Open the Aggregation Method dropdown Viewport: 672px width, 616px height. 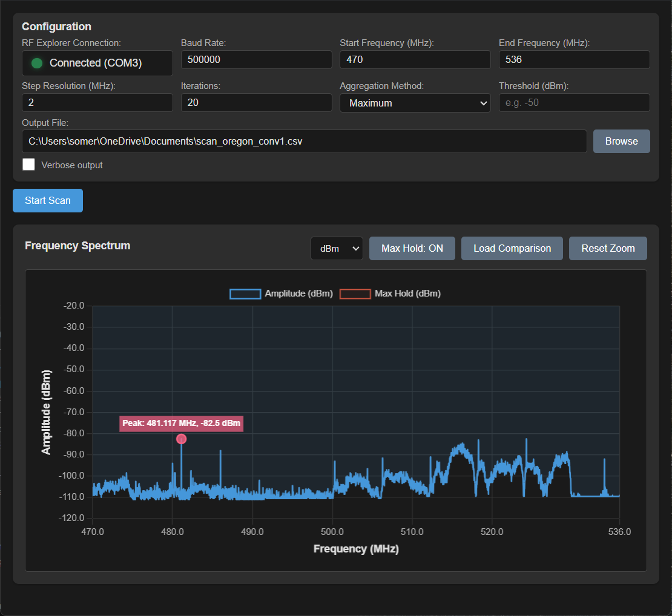(x=415, y=103)
